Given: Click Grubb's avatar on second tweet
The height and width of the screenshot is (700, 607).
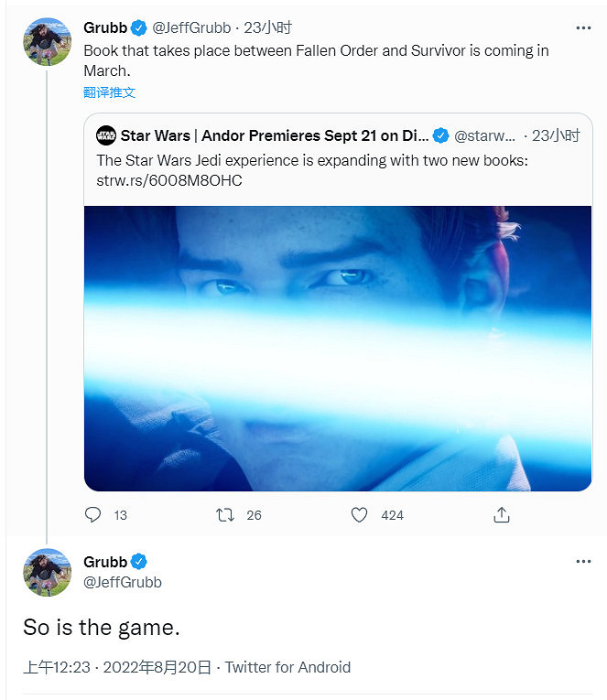Looking at the screenshot, I should 47,572.
